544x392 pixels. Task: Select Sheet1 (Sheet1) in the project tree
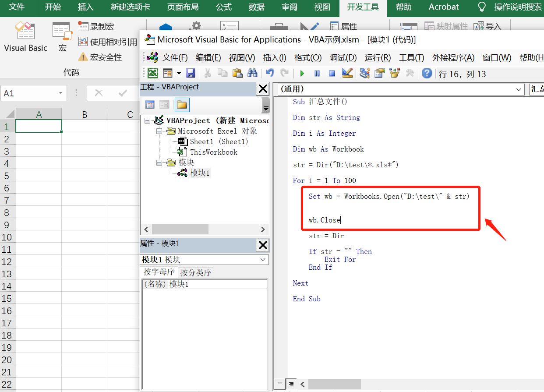pos(219,141)
